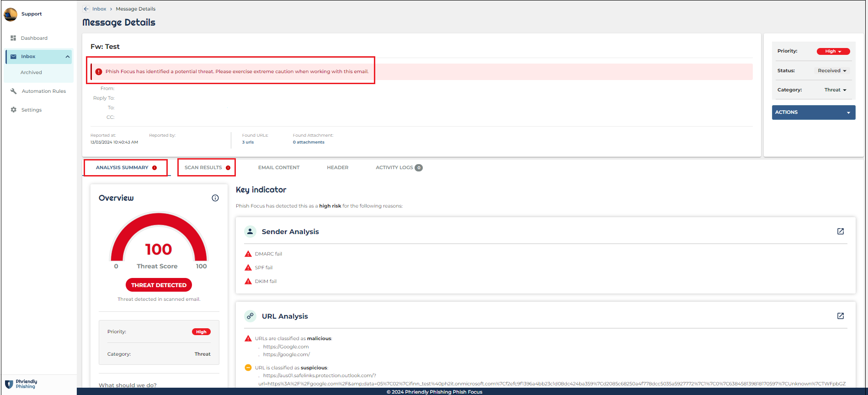This screenshot has height=395, width=868.
Task: Switch to the Scan Results tab
Action: pyautogui.click(x=207, y=167)
